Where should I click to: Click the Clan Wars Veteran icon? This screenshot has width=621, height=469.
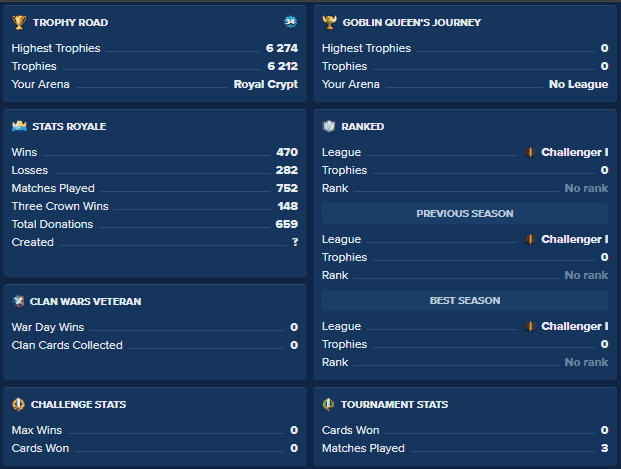18,301
